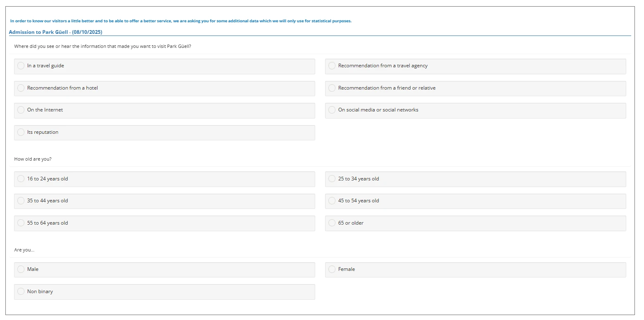Image resolution: width=644 pixels, height=320 pixels.
Task: Click the Park Güell information source question text
Action: (x=102, y=46)
